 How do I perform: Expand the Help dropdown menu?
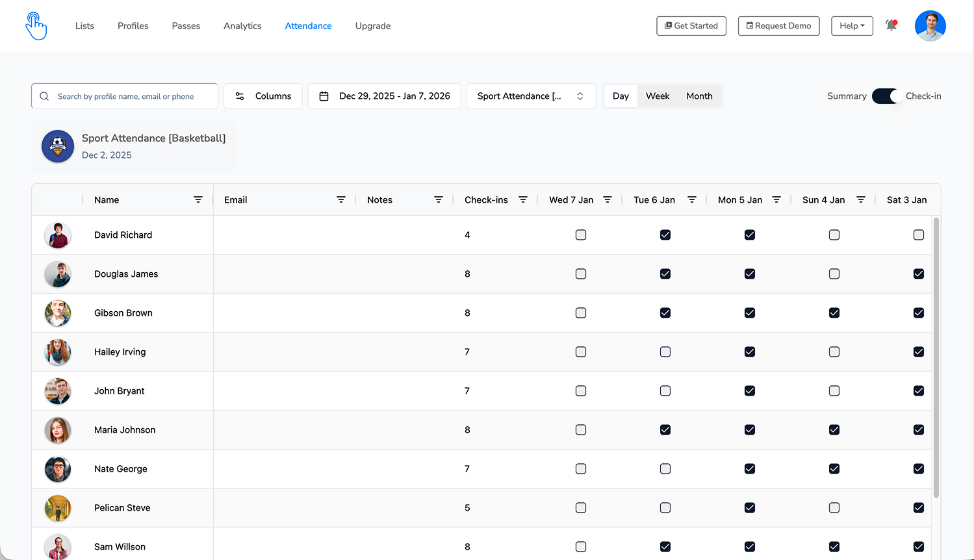852,26
